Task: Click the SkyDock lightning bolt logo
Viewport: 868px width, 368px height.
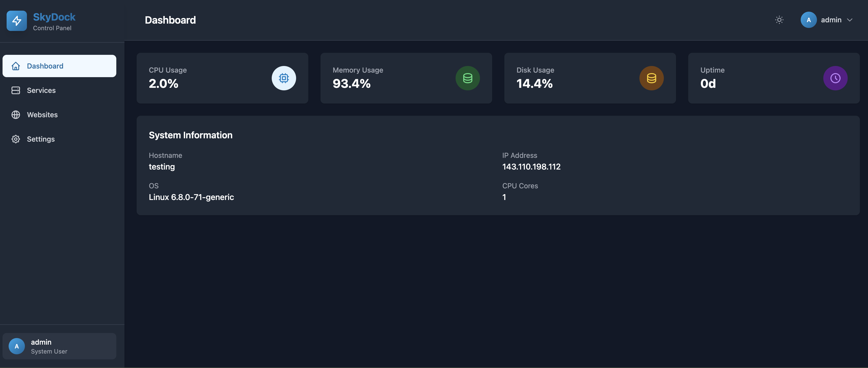Action: (17, 21)
